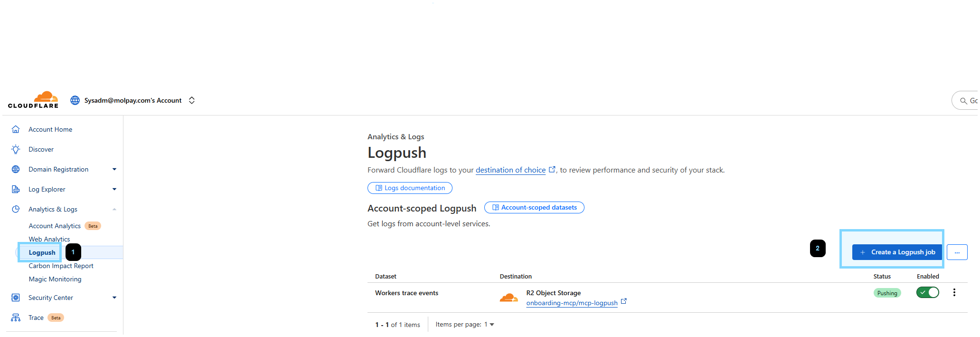Click the Beta badge next to Account Analytics
980x337 pixels.
tap(93, 226)
